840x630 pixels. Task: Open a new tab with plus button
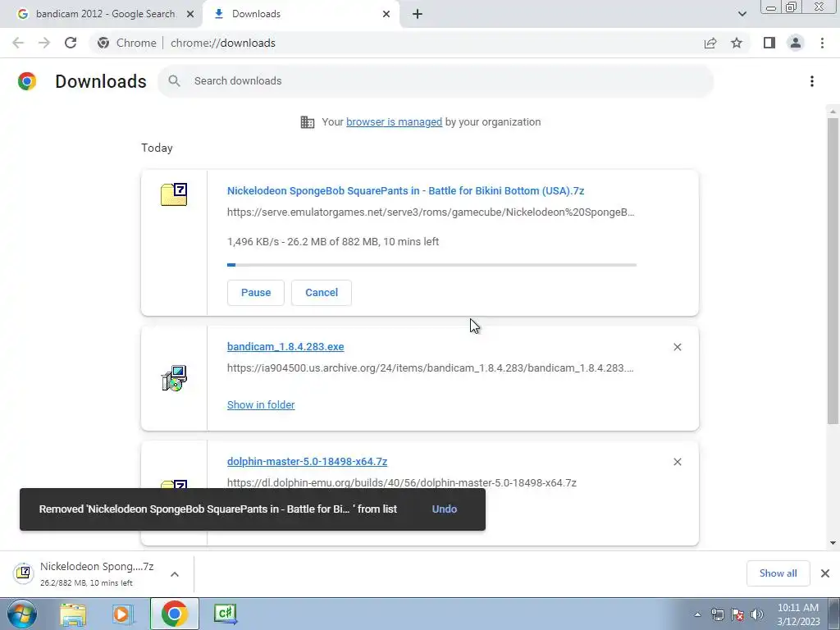418,14
